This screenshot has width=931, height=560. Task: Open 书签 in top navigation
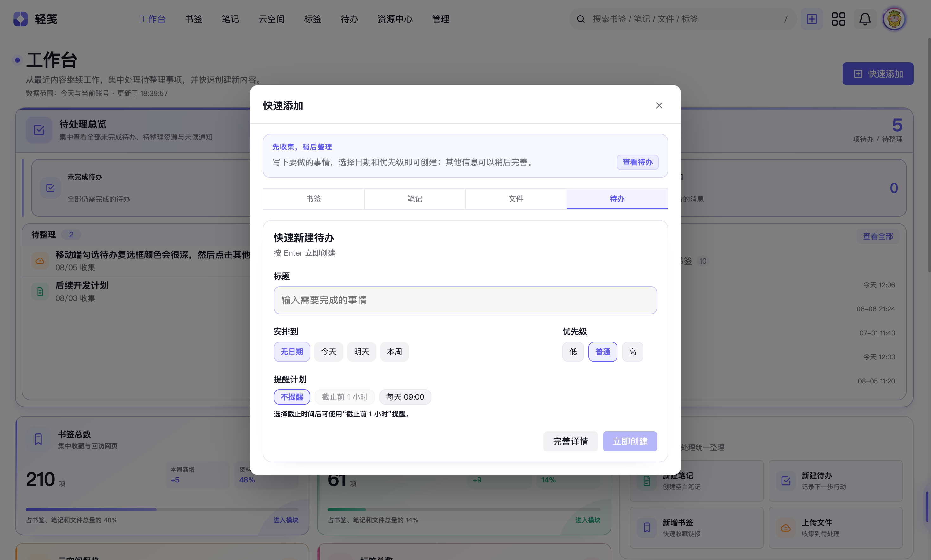(194, 19)
